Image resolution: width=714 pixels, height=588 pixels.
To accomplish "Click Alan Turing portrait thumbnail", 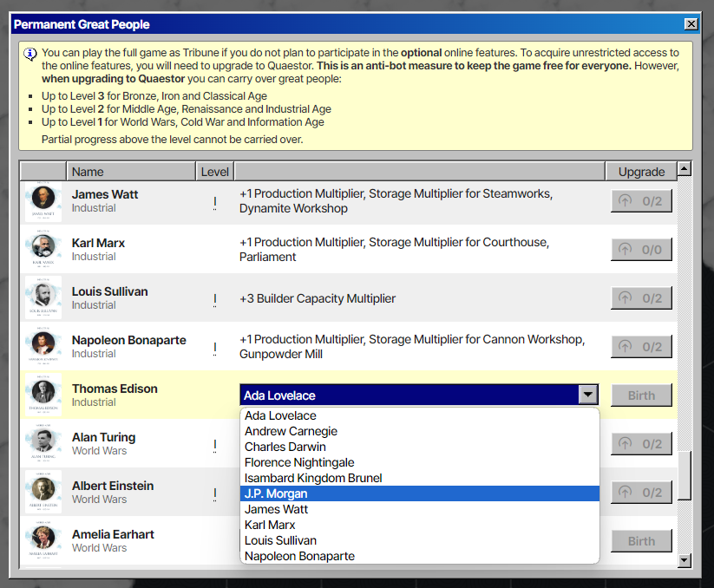I will pyautogui.click(x=43, y=444).
